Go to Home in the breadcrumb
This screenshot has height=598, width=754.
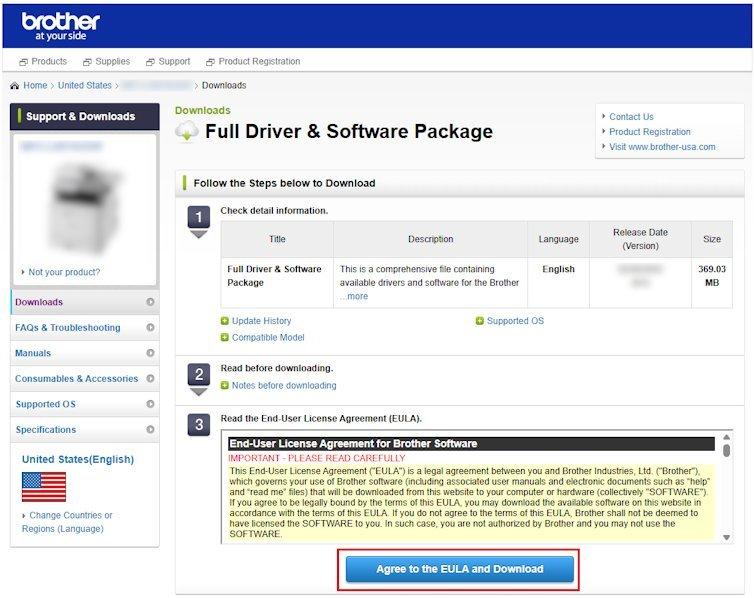pyautogui.click(x=35, y=85)
